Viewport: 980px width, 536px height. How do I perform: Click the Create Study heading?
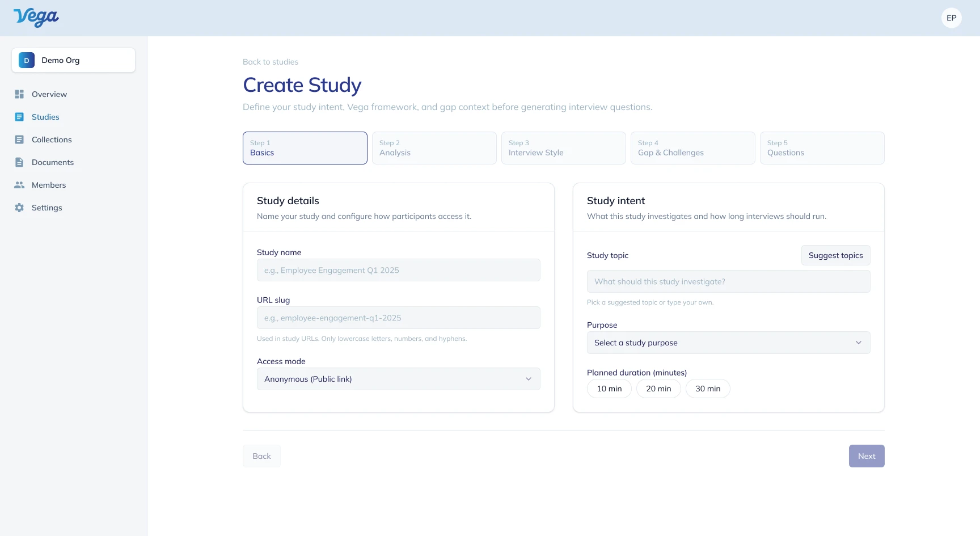click(302, 85)
